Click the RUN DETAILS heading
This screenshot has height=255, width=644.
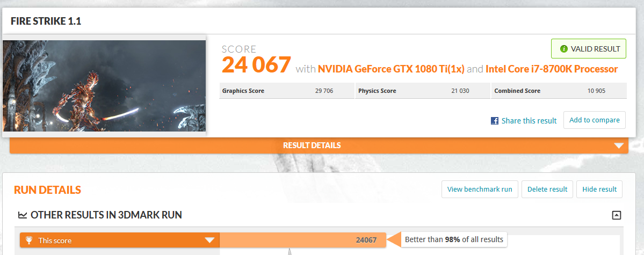47,190
